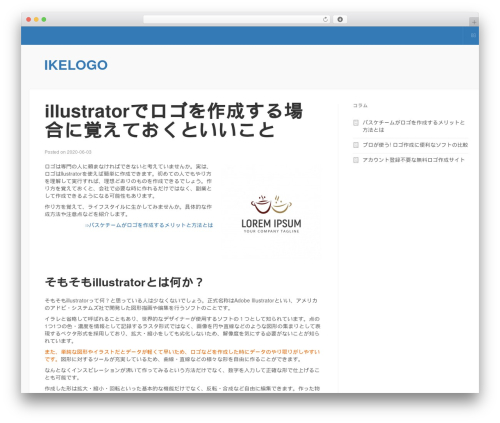This screenshot has height=423, width=500.
Task: Minimize the window with yellow button
Action: tap(36, 19)
